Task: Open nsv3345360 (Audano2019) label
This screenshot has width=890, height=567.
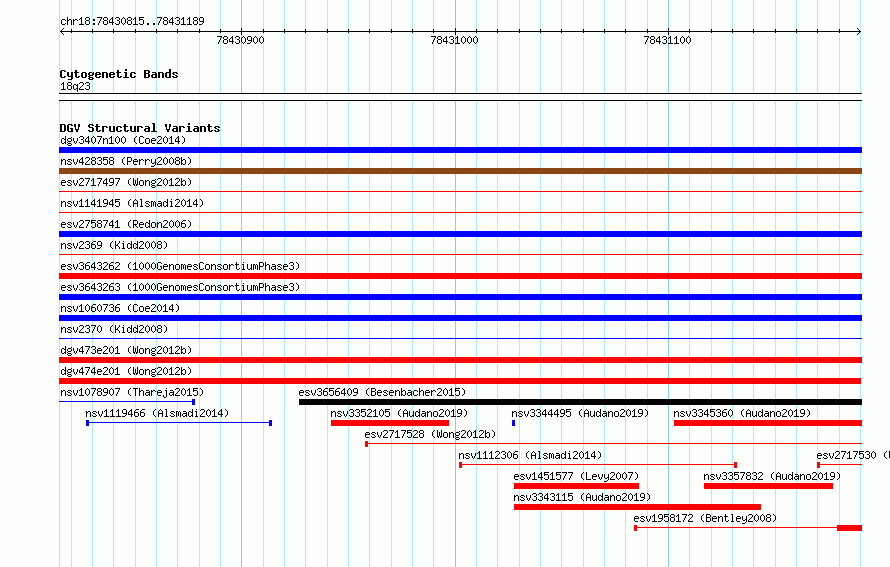Action: (742, 413)
